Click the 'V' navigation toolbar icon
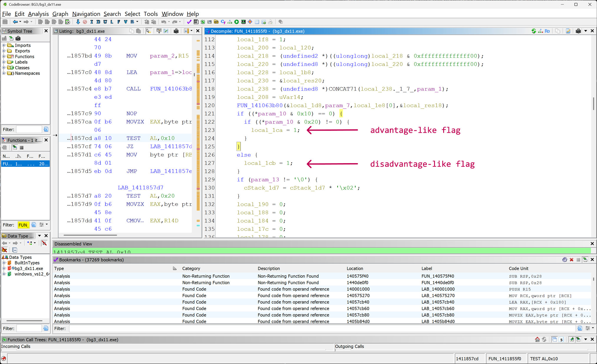Viewport: 597px width, 364px height. point(126,22)
